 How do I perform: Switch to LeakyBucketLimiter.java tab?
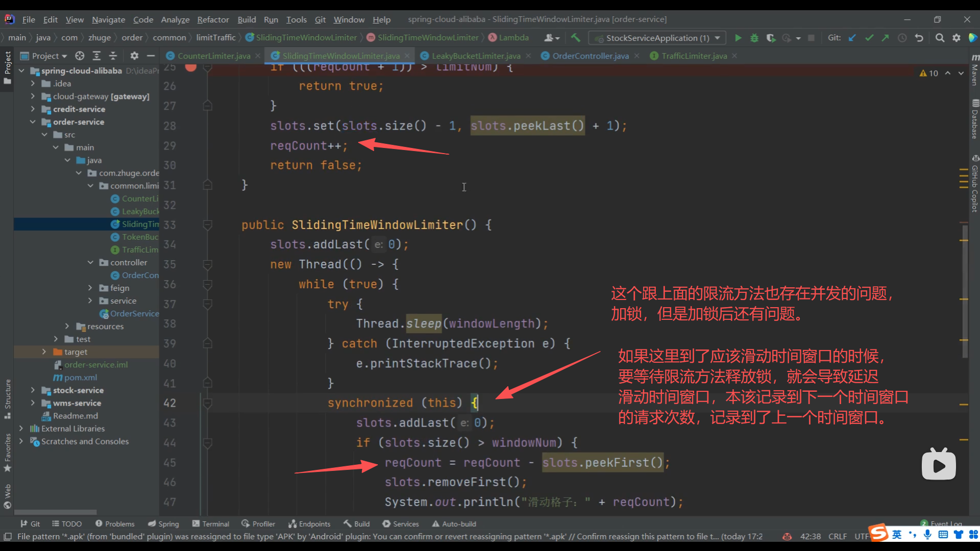coord(476,56)
